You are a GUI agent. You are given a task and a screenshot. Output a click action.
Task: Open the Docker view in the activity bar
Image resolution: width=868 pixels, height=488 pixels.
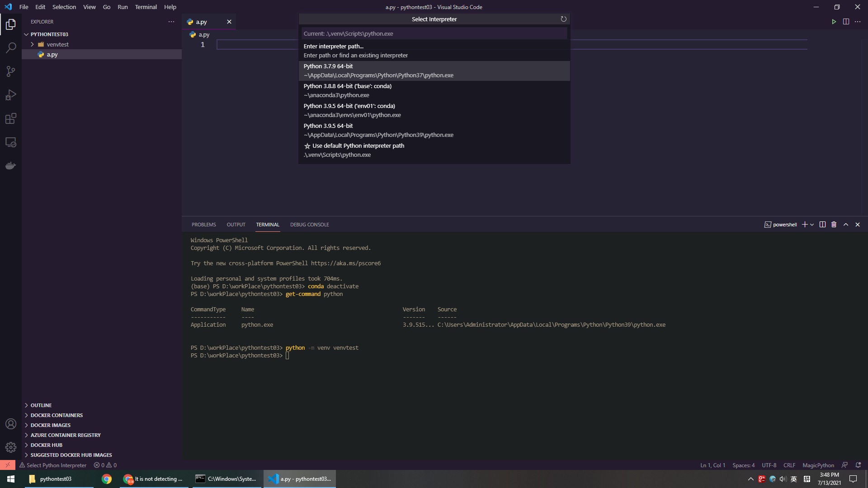11,165
